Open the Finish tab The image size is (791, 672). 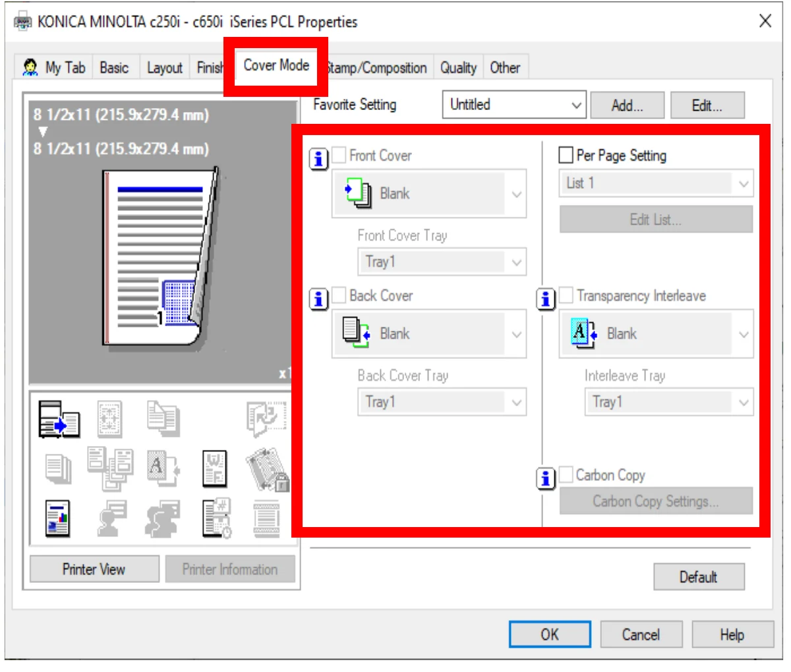(x=209, y=68)
